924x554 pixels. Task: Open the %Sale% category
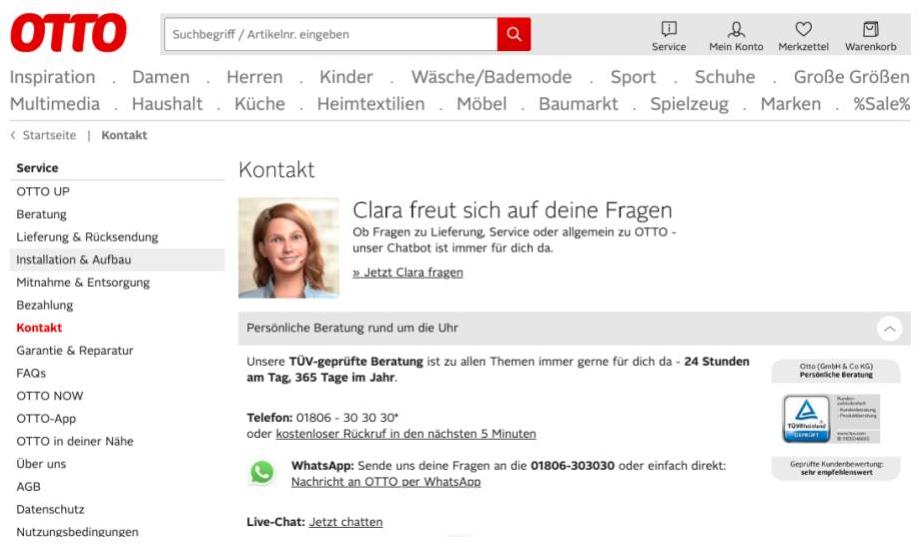click(882, 104)
